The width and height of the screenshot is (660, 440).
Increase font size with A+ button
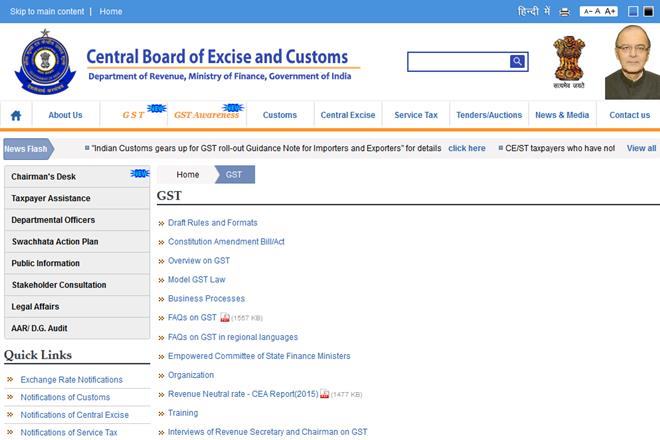click(611, 11)
